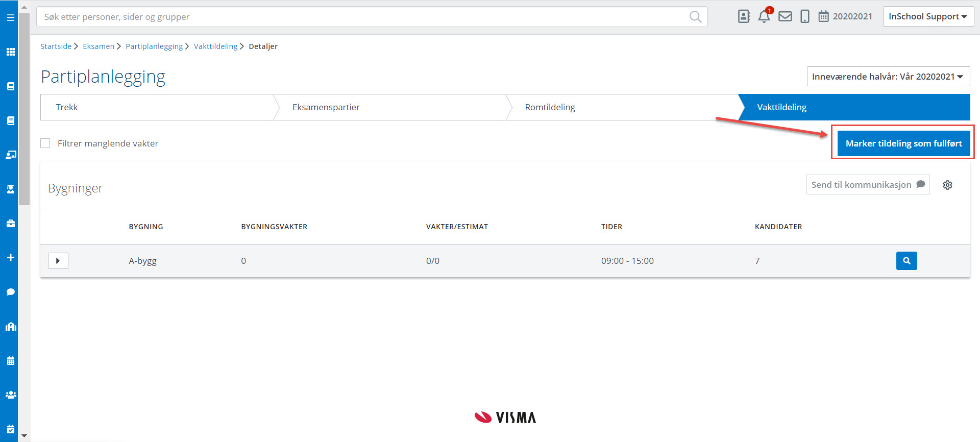Click the '7' kandidater cell
Image resolution: width=980 pixels, height=442 pixels.
coord(757,261)
